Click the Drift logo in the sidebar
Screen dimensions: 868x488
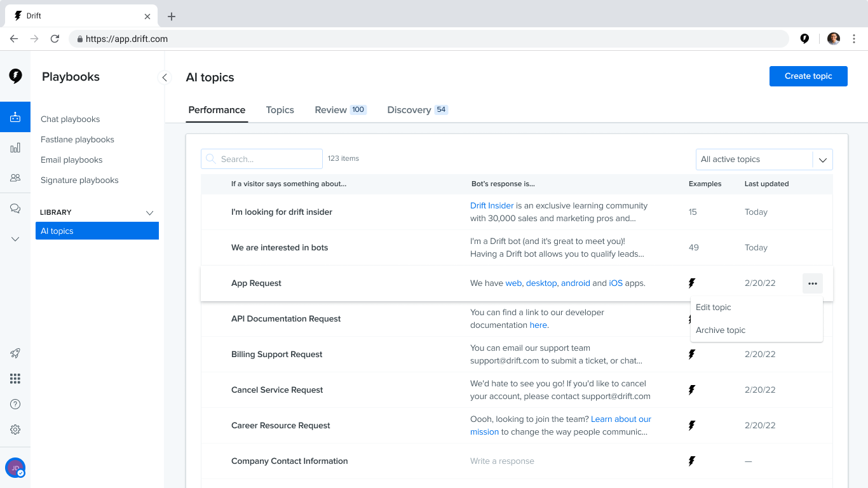point(15,76)
